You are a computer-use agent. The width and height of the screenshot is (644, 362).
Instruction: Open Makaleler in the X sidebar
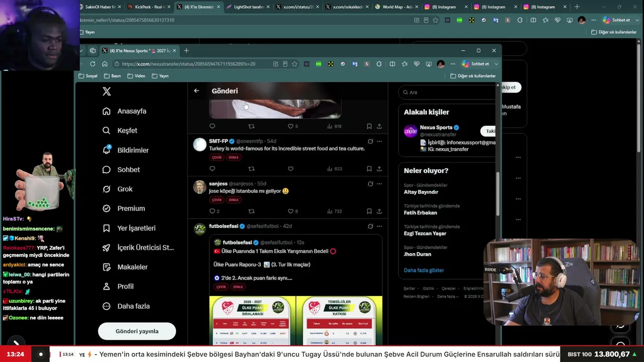[125, 267]
